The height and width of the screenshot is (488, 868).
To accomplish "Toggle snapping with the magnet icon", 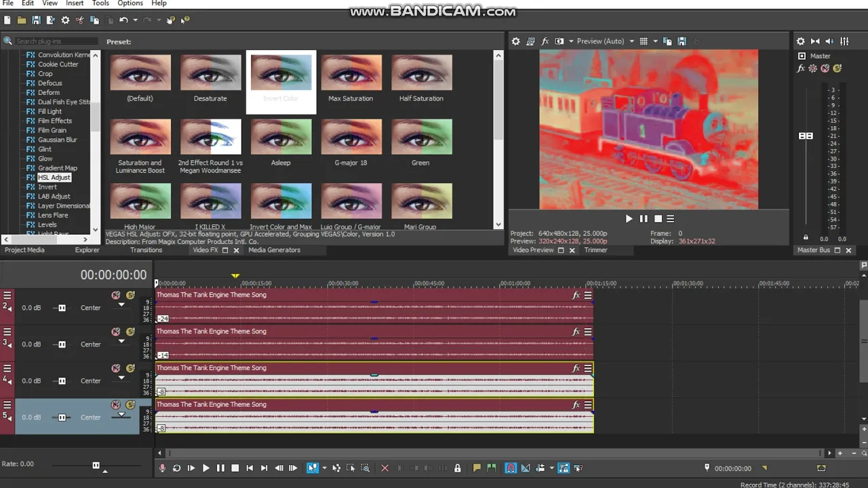I will pos(511,468).
